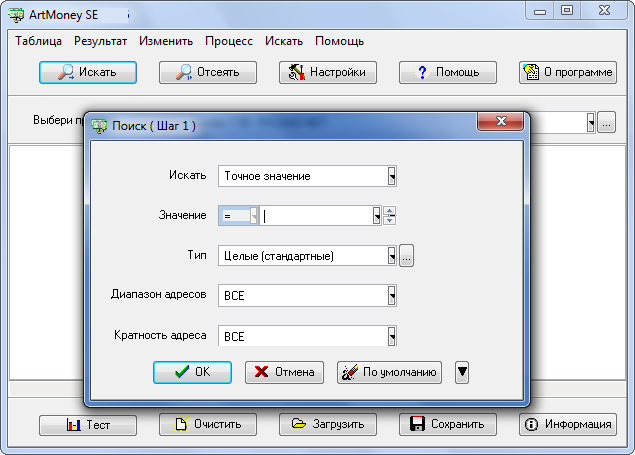
Task: Open the Диапазон адресов dropdown
Action: (392, 296)
